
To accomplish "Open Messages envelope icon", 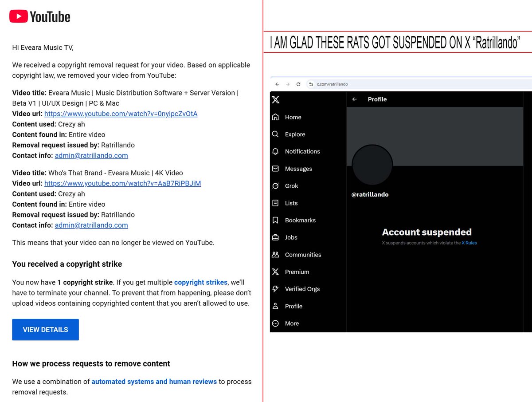I will (x=275, y=169).
